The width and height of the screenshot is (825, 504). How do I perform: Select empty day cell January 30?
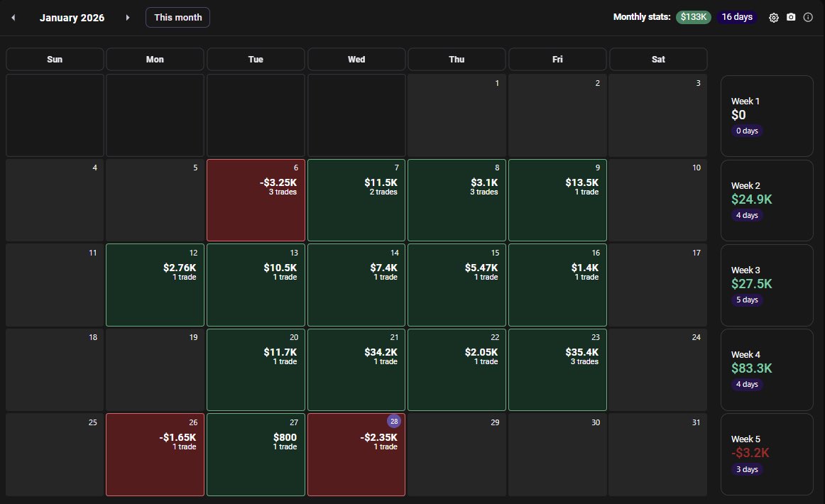coord(557,454)
